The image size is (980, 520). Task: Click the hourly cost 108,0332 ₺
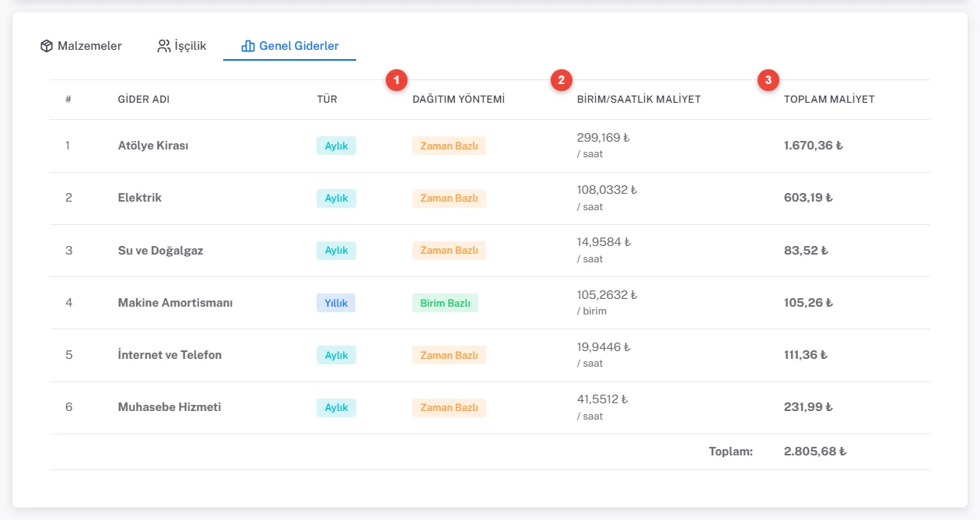coord(607,190)
